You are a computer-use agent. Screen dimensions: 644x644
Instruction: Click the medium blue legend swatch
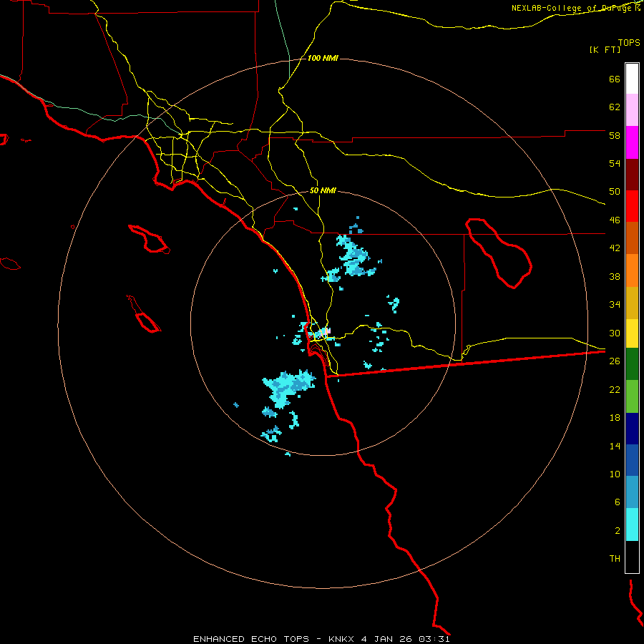(x=632, y=460)
